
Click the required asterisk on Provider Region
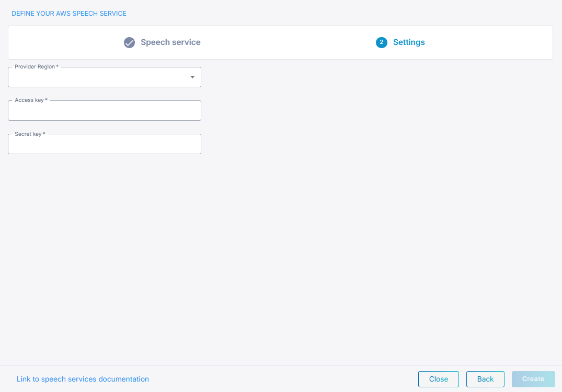58,67
